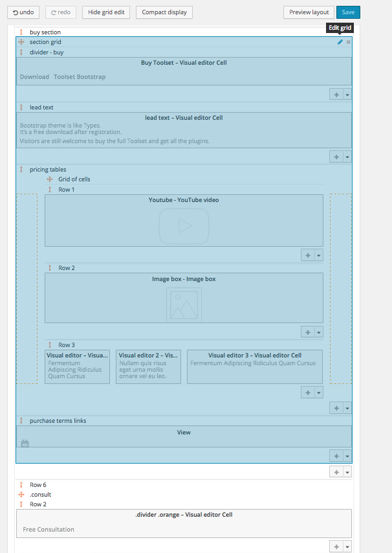The height and width of the screenshot is (553, 392).
Task: Select Visual editor 2 cell
Action: (148, 367)
